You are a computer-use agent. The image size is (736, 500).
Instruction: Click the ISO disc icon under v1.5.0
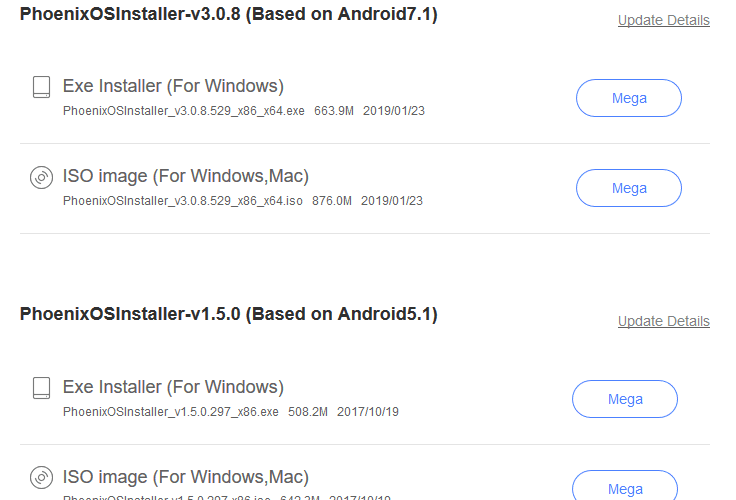(x=41, y=478)
